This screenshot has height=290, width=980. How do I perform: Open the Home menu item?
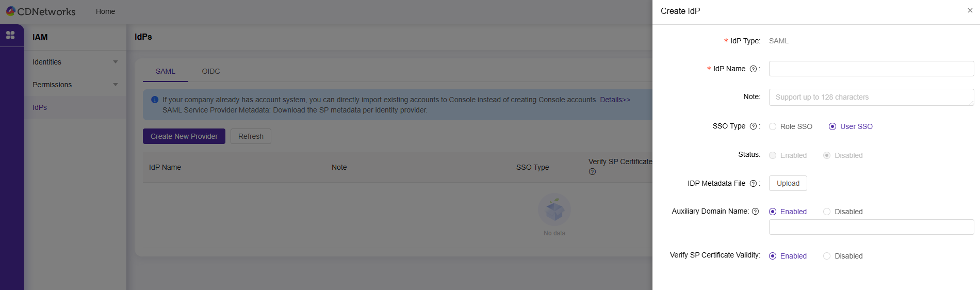coord(105,11)
